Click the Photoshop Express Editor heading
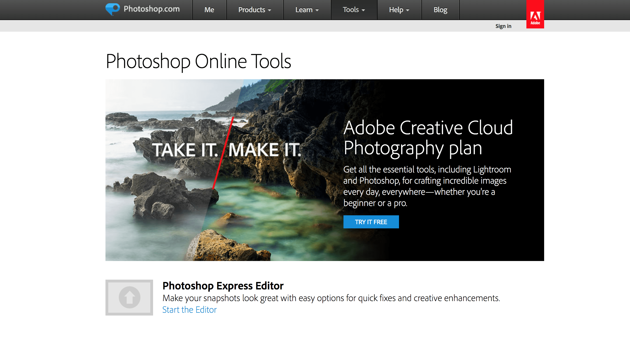The image size is (630, 364). click(223, 286)
